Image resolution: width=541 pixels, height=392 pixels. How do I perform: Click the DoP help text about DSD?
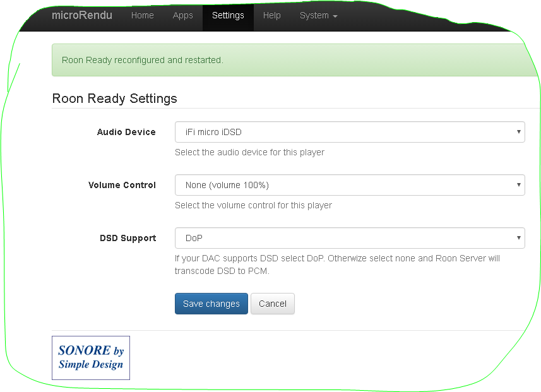pyautogui.click(x=337, y=264)
